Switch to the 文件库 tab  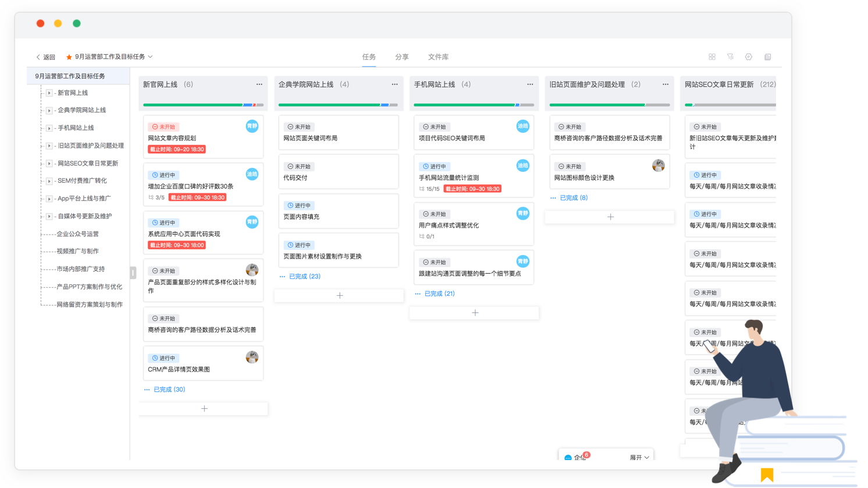pos(438,57)
